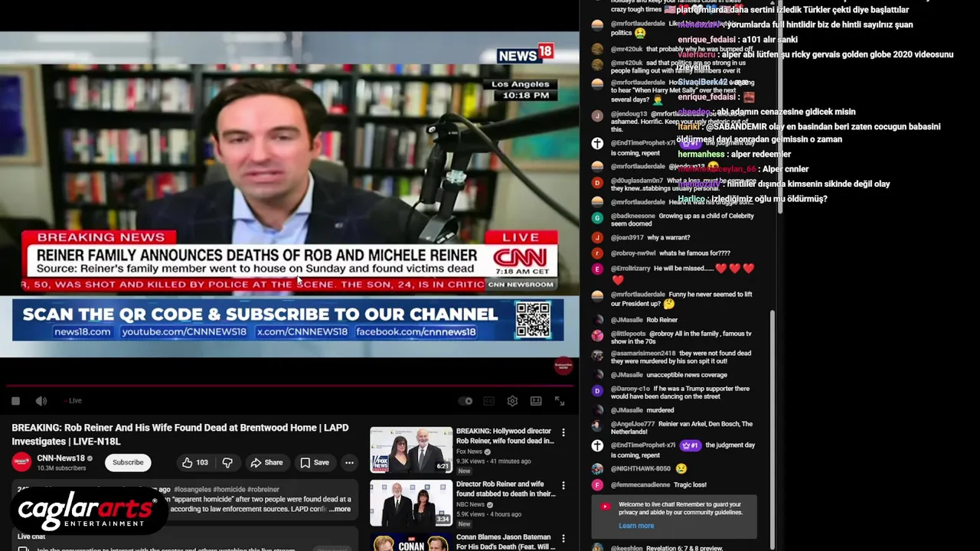Dislike the video with the thumbs down
The image size is (980, 551).
pos(227,462)
